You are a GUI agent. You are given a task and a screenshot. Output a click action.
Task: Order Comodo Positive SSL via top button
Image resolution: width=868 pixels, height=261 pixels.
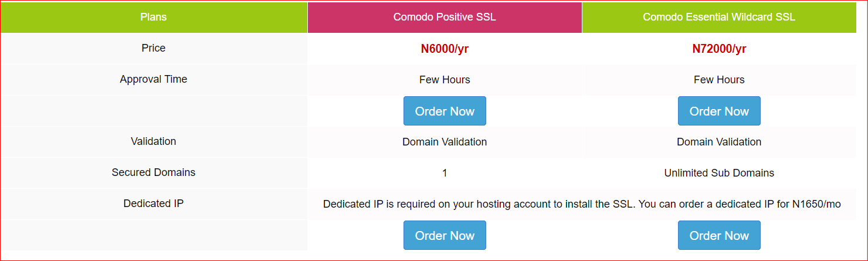tap(445, 111)
